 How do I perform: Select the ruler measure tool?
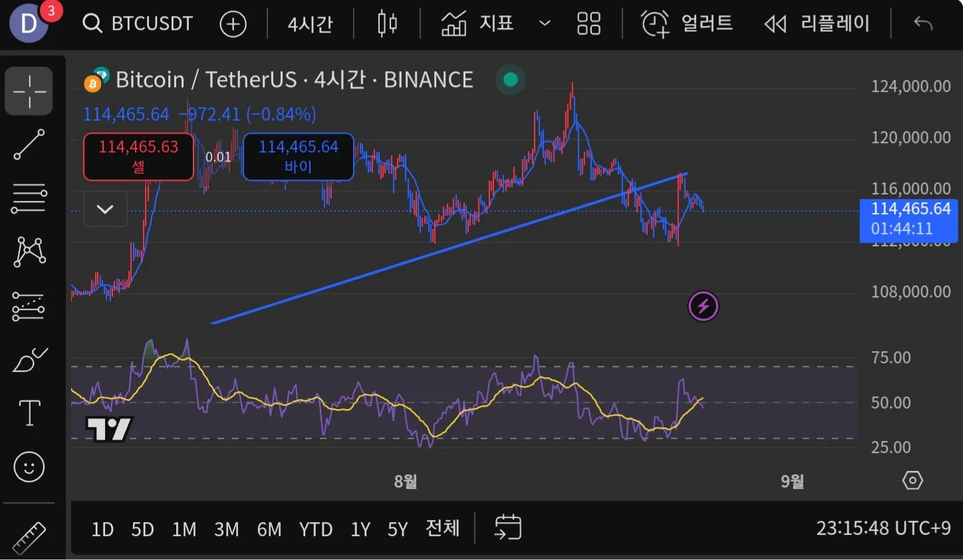pos(29,537)
